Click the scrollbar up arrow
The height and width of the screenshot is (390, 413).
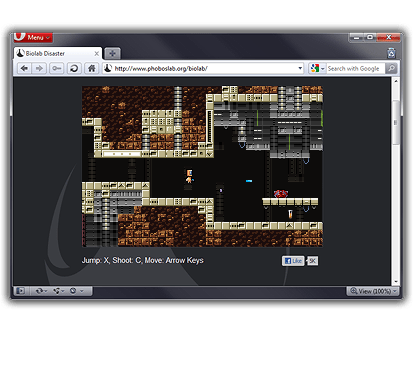coord(396,81)
